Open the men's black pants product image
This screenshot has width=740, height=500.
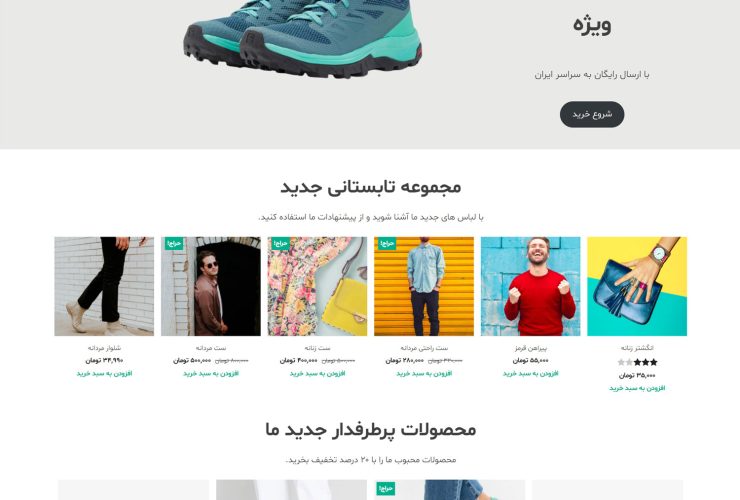(104, 286)
